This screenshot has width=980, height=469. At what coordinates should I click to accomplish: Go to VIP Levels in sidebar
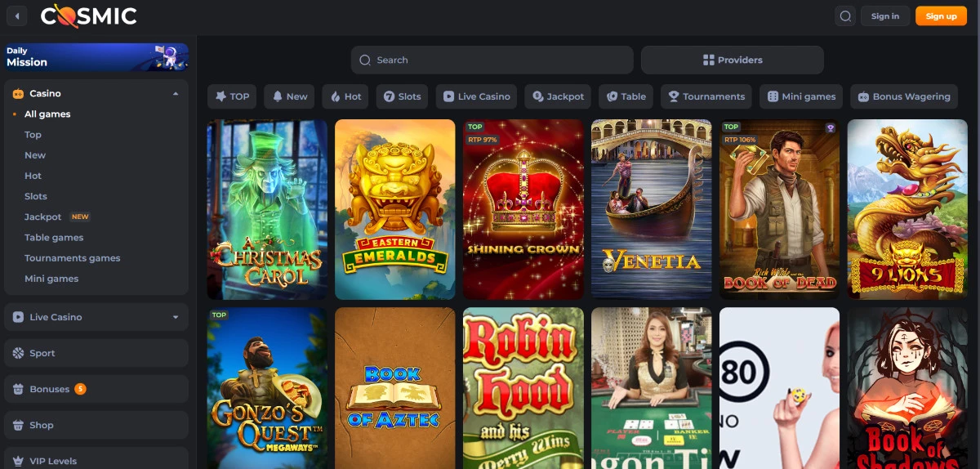52,461
